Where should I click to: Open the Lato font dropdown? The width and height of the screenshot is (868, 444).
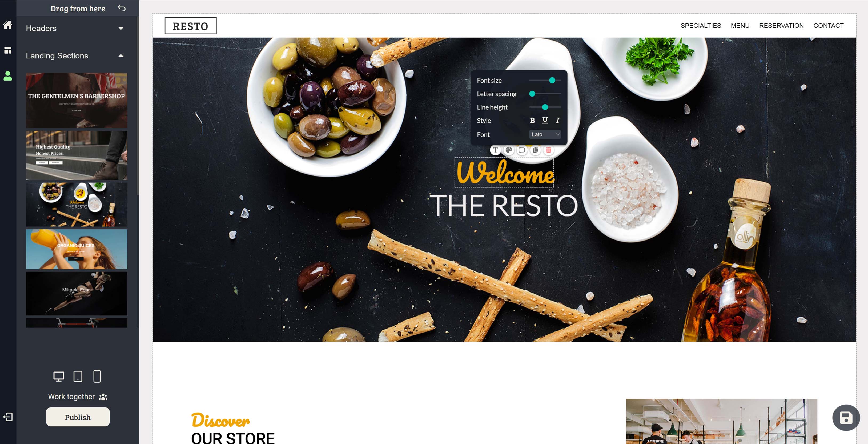(545, 134)
